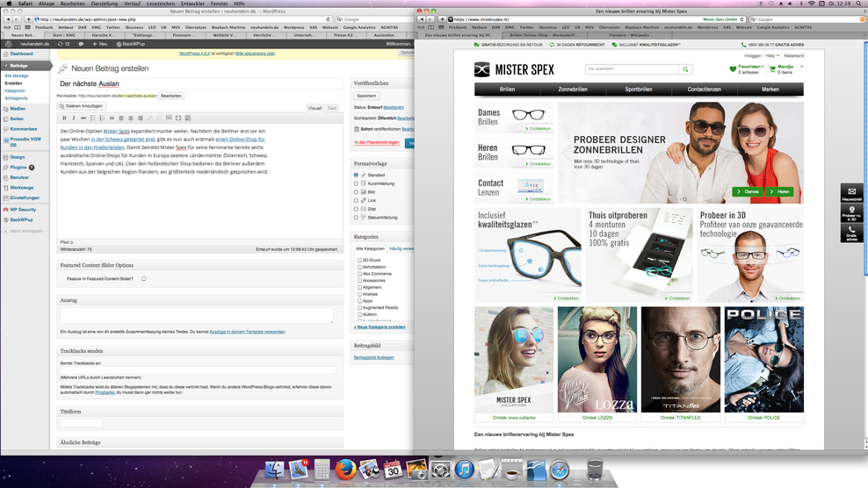Apply italic formatting in WordPress editor
Screen dimensions: 868x488
pos(74,118)
